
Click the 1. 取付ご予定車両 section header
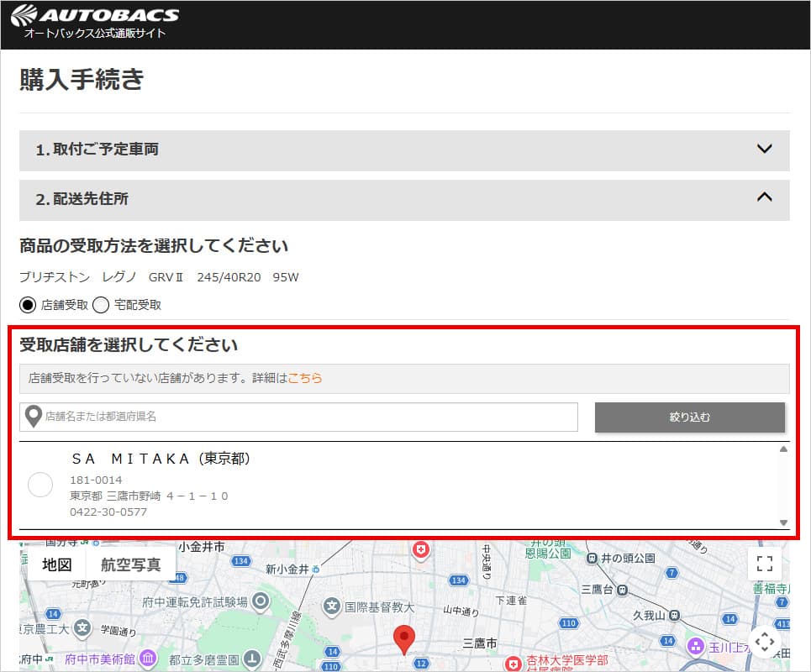coord(404,150)
